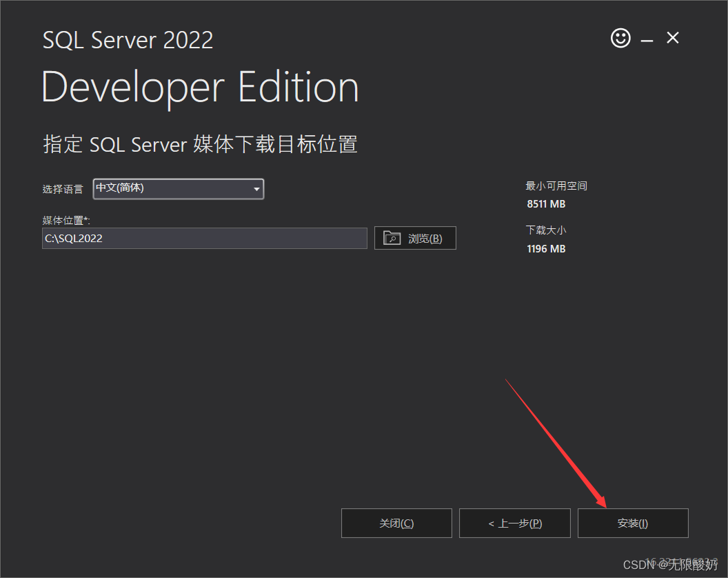This screenshot has height=578, width=728.
Task: Expand the language dropdown arrow
Action: tap(256, 189)
